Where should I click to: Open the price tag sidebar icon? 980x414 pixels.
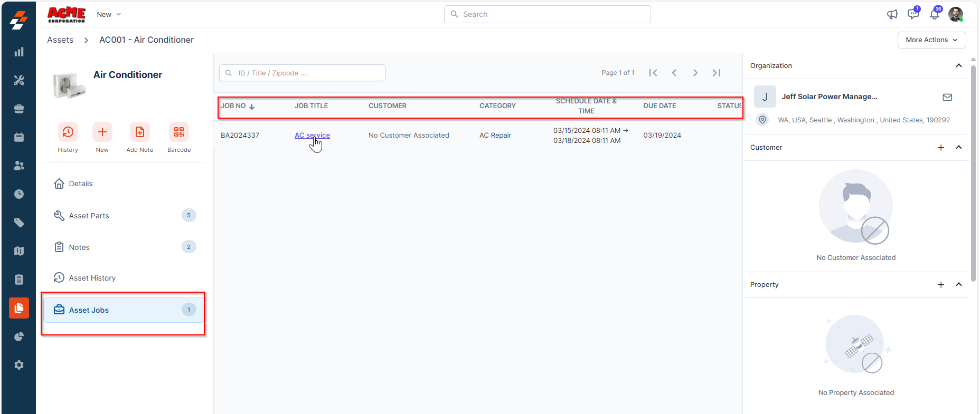(19, 223)
